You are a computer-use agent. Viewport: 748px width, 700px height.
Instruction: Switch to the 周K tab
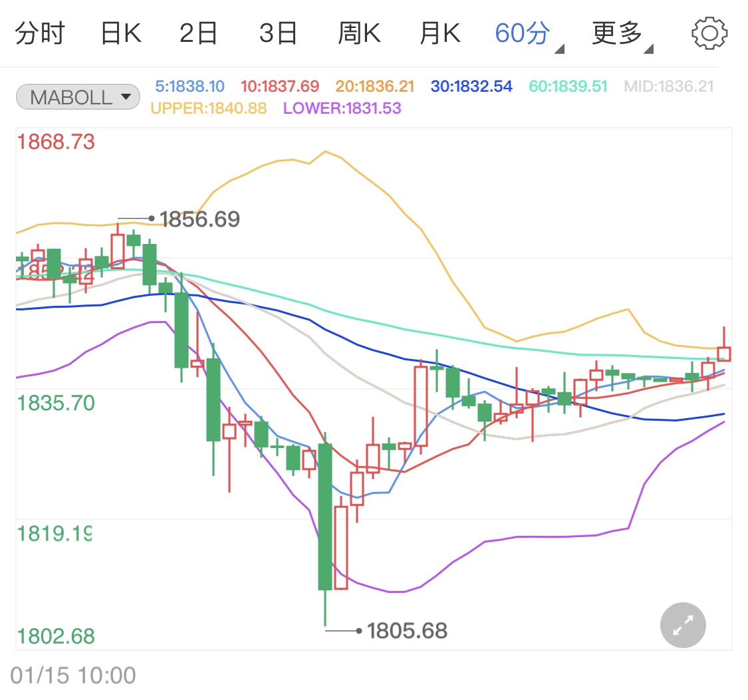[x=359, y=33]
